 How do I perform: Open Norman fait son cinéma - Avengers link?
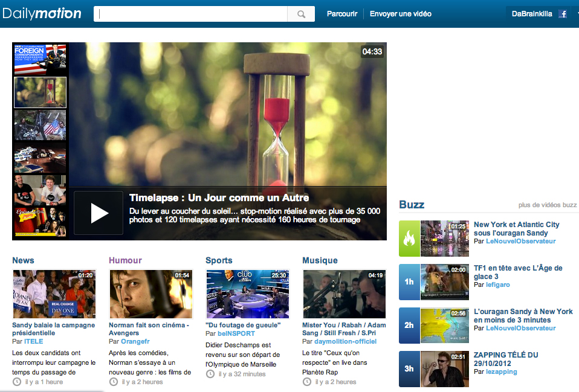pyautogui.click(x=149, y=329)
